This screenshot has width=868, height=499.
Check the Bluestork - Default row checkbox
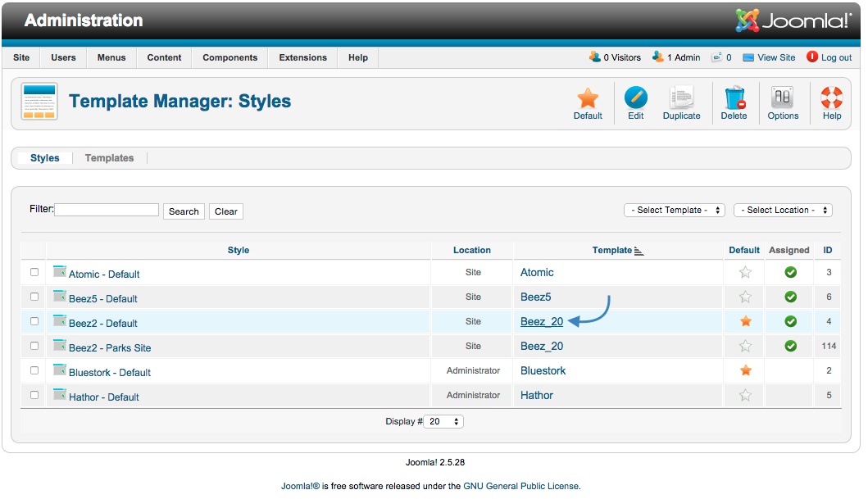pyautogui.click(x=34, y=370)
